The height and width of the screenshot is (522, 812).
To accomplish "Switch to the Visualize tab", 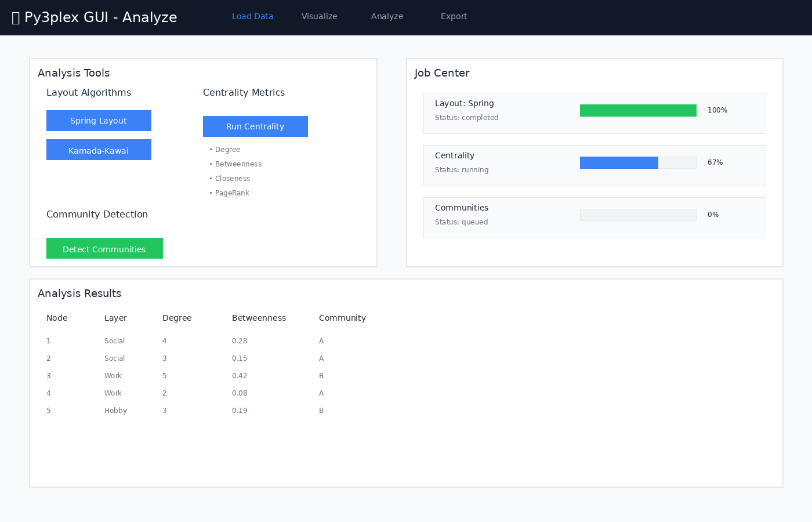I will point(319,16).
